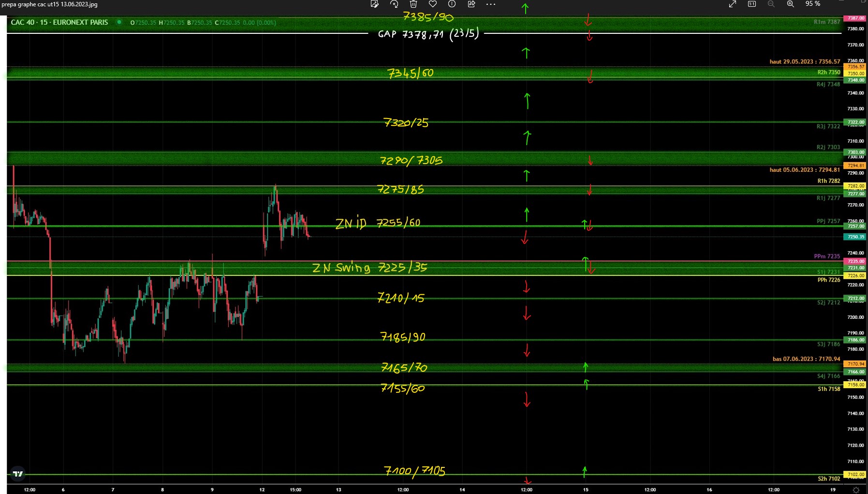This screenshot has width=868, height=494.
Task: Click the 7387.00 pink price tag
Action: pos(855,18)
